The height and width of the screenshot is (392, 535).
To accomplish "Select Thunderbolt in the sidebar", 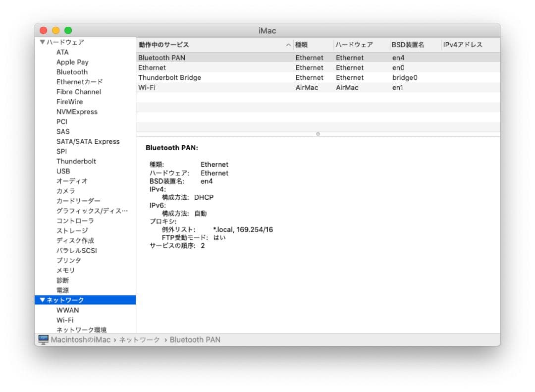I will point(76,161).
